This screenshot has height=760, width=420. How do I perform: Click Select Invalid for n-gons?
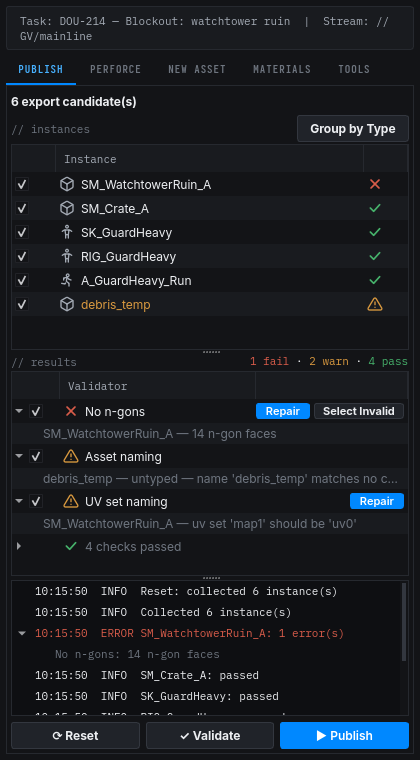(359, 411)
